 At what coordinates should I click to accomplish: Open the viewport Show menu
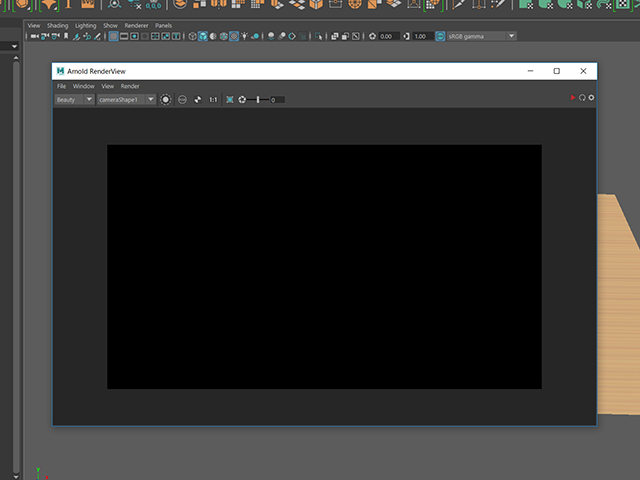(110, 25)
